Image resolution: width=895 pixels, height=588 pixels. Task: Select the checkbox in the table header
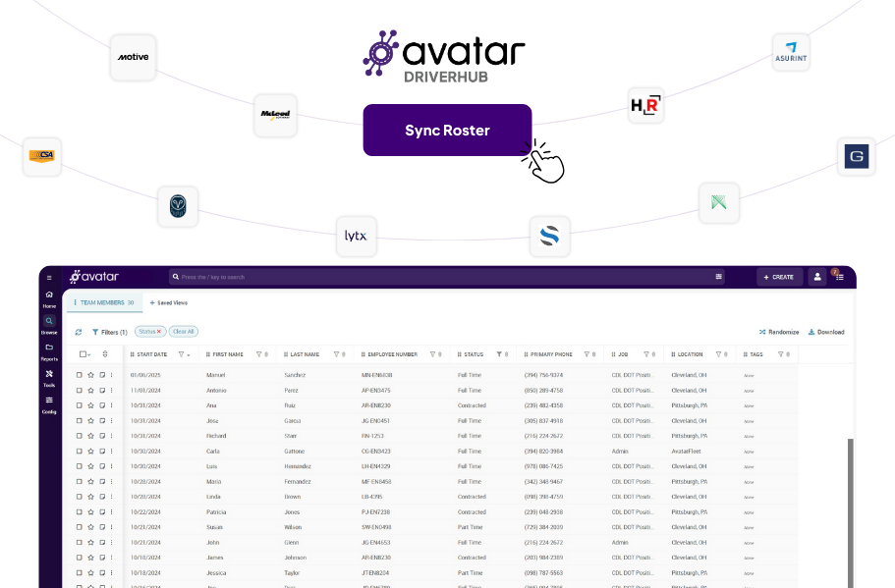coord(83,353)
